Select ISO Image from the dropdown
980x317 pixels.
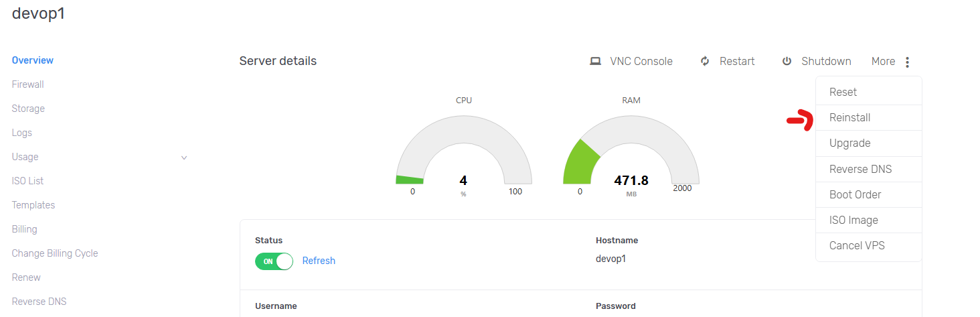[853, 220]
